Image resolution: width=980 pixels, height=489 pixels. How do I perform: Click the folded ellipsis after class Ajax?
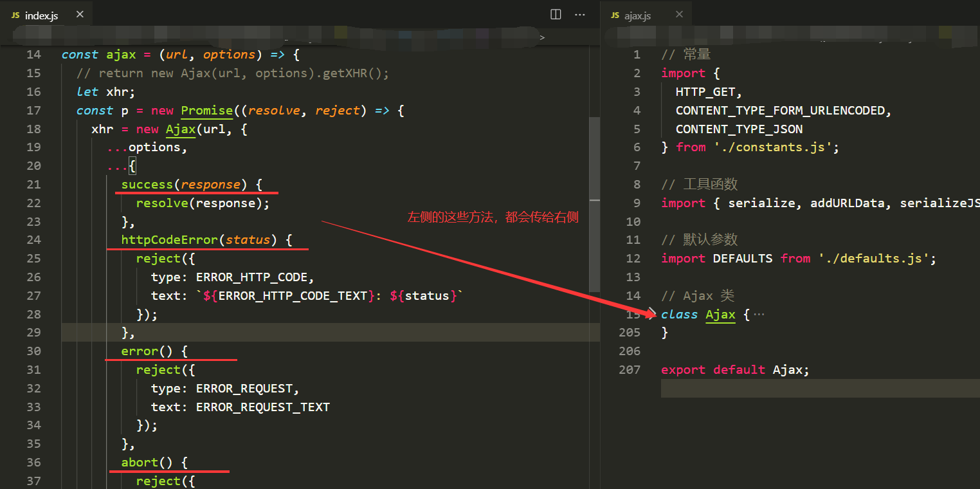point(759,315)
